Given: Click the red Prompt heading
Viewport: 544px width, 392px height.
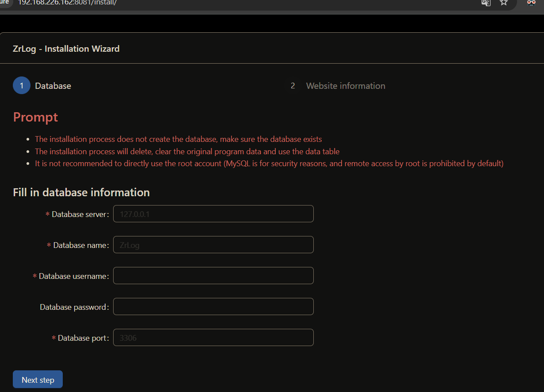Looking at the screenshot, I should coord(35,117).
